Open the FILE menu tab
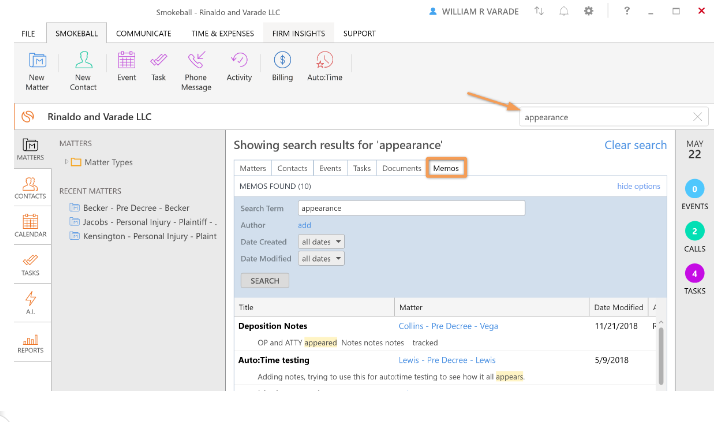 [x=28, y=34]
